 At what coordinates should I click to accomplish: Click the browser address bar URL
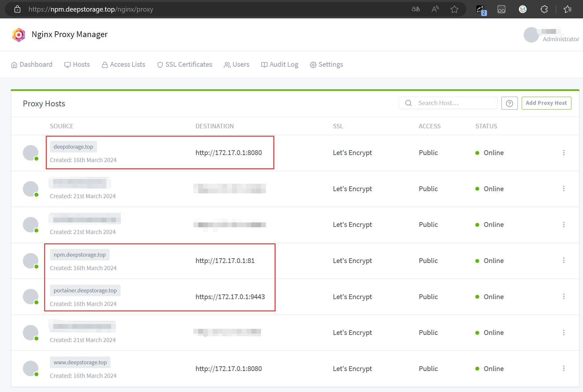(x=91, y=9)
